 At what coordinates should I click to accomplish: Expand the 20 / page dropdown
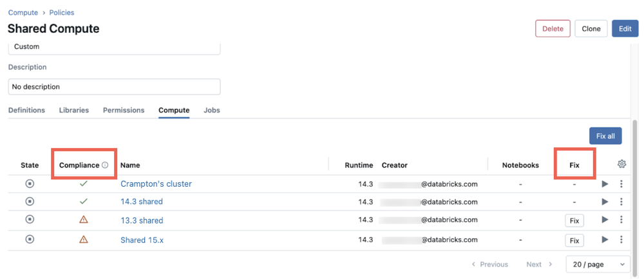[x=598, y=265]
